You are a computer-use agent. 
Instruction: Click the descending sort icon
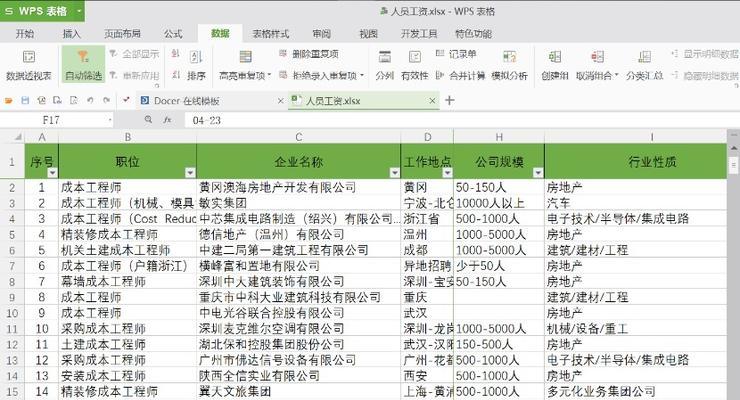pyautogui.click(x=176, y=75)
